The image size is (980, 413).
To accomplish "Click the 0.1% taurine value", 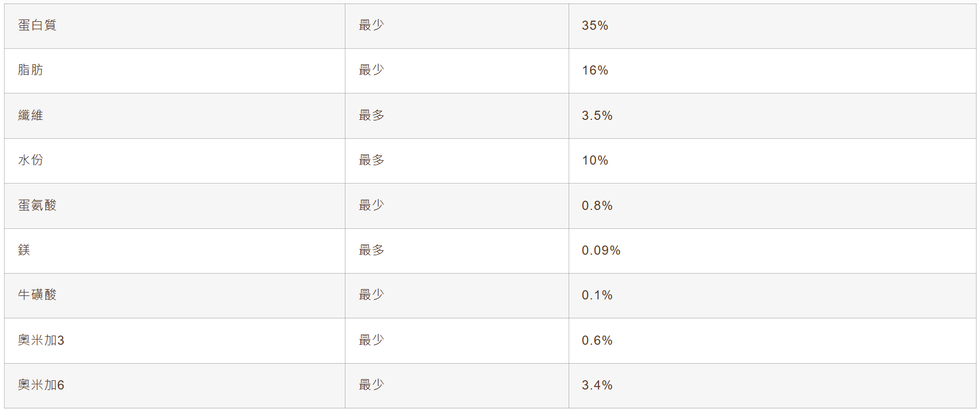I will tap(597, 295).
